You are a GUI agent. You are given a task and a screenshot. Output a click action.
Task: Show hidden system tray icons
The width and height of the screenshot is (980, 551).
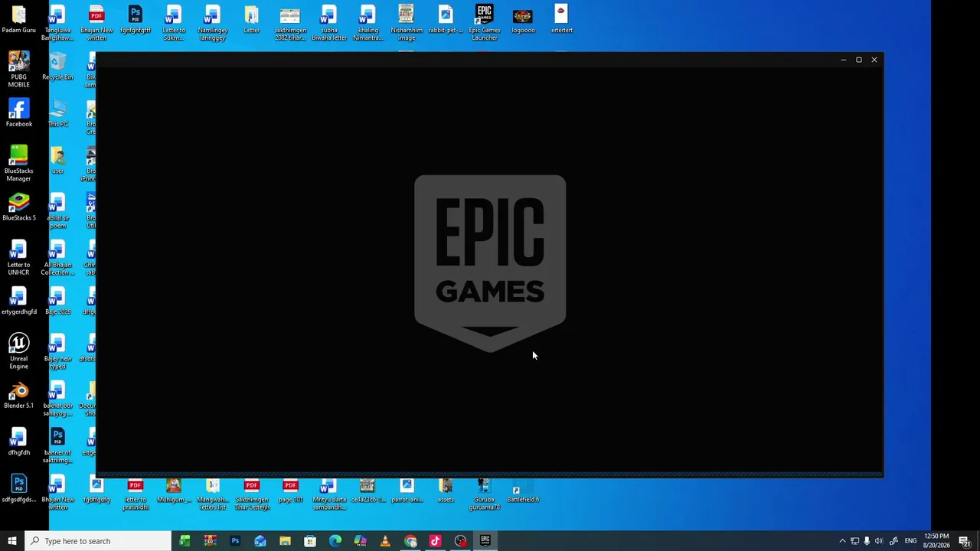(842, 541)
